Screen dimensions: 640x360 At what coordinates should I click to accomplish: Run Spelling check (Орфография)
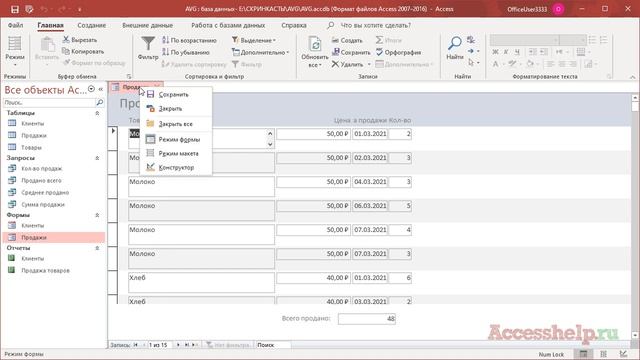(398, 52)
